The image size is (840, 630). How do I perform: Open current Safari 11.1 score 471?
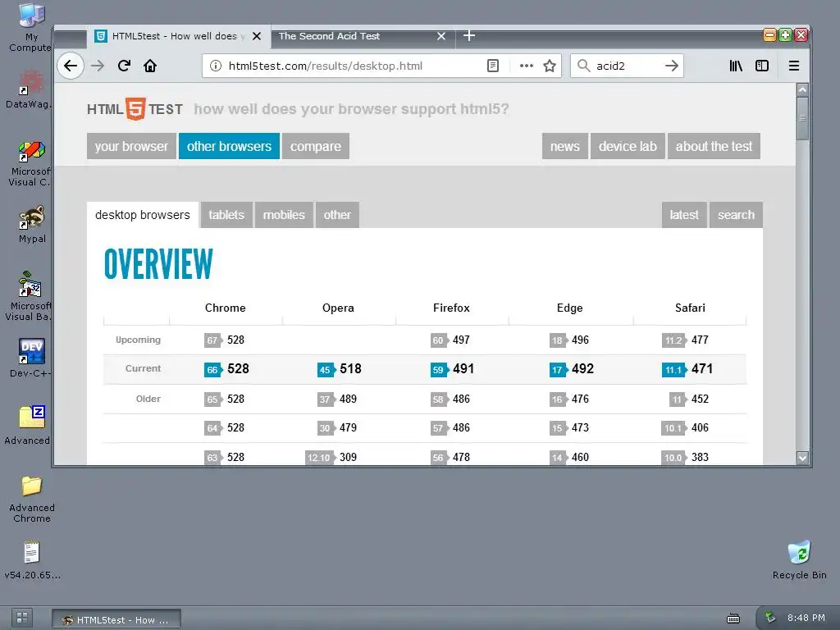coord(687,368)
